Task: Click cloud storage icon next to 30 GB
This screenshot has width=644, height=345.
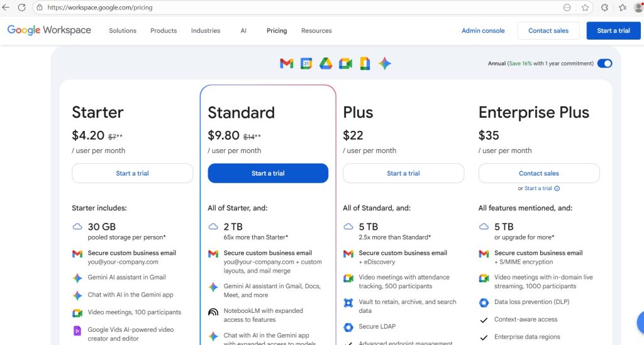Action: (x=77, y=227)
